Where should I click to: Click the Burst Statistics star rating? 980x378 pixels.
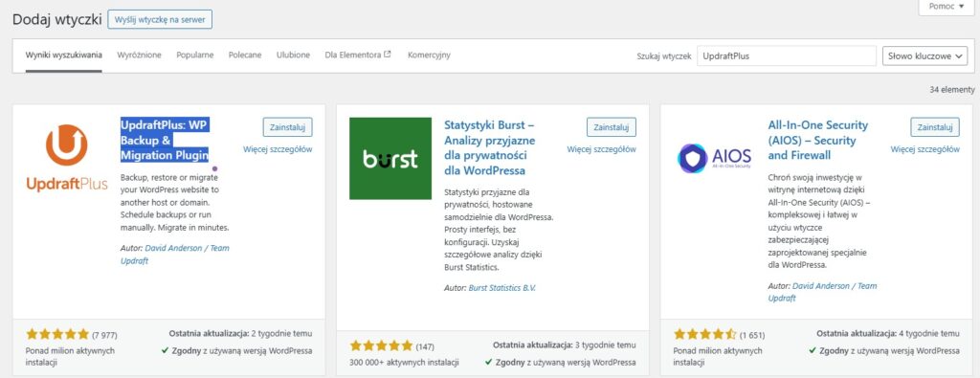coord(381,346)
